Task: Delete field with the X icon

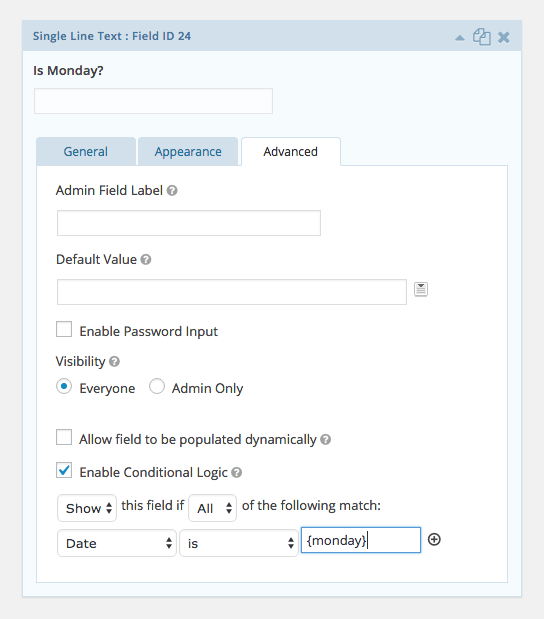Action: click(504, 38)
